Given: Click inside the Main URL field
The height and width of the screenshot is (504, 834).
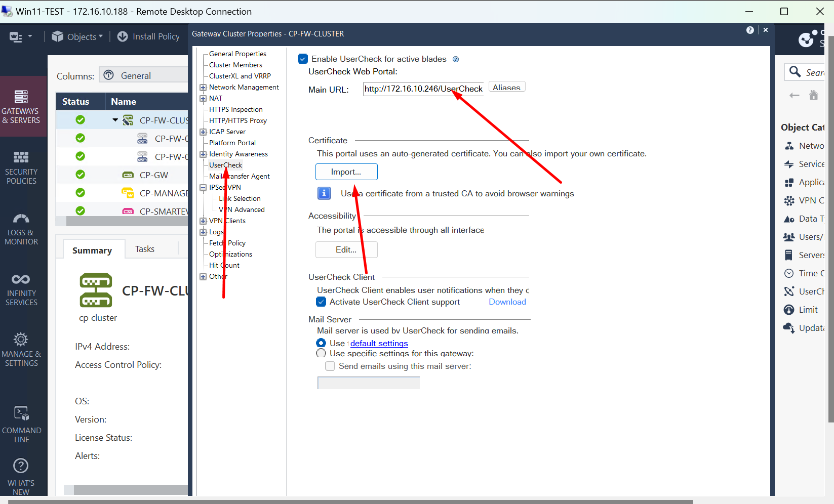Looking at the screenshot, I should 423,89.
